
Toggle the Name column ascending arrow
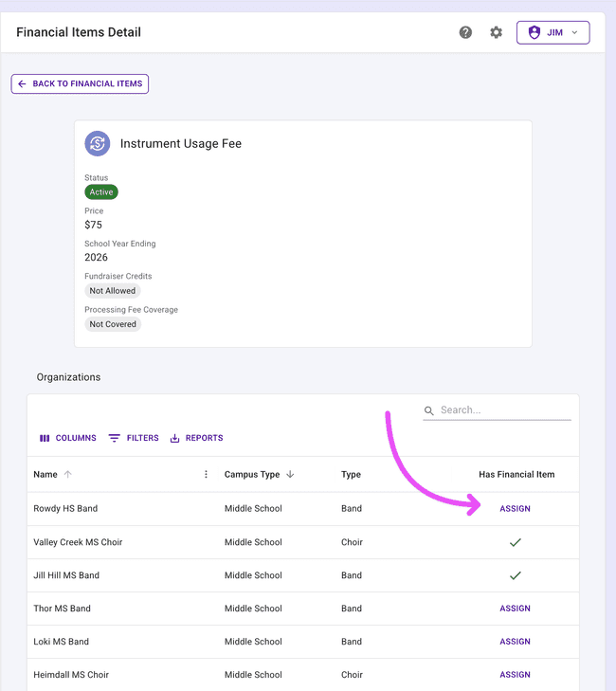click(x=67, y=475)
